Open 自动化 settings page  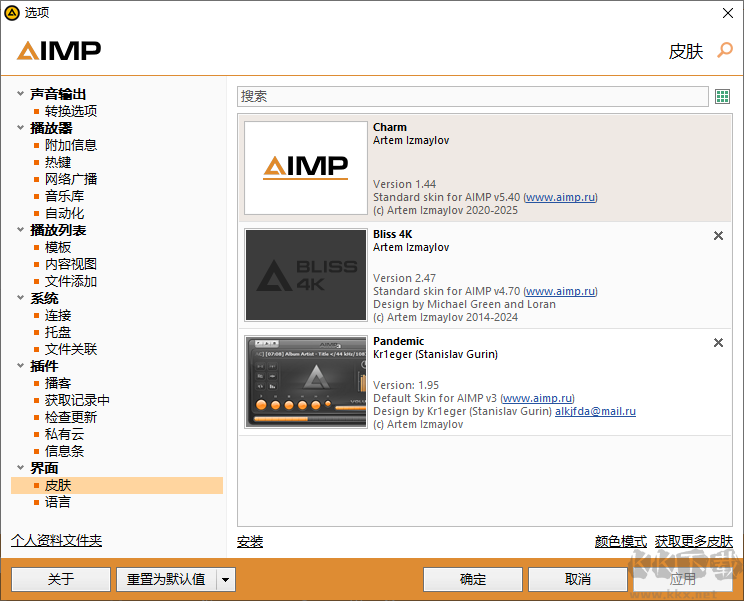[65, 213]
